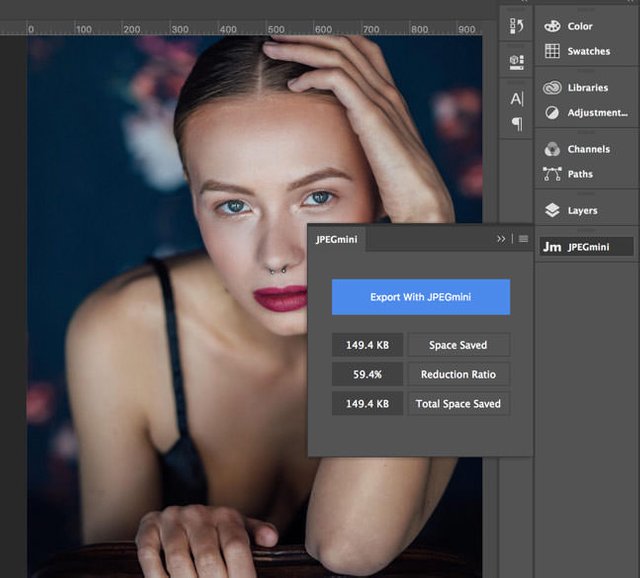Open the History panel icon
This screenshot has height=578, width=640.
516,26
